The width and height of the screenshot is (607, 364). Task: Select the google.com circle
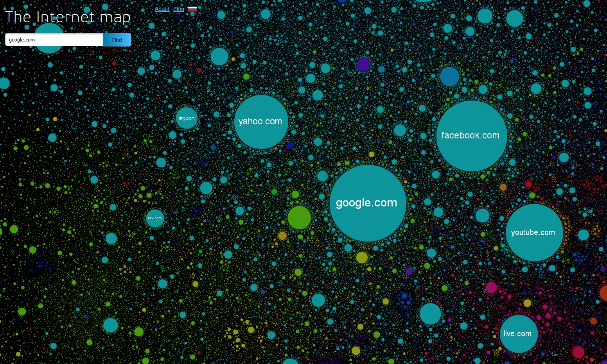pyautogui.click(x=368, y=203)
